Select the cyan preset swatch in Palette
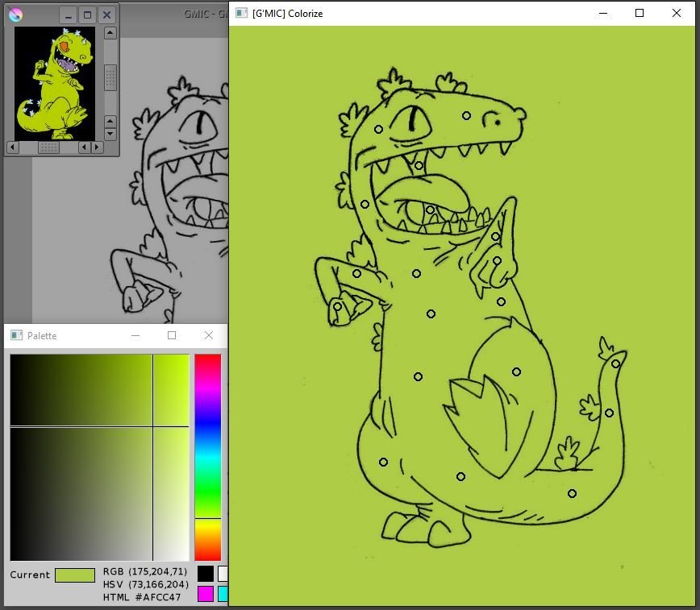Image resolution: width=700 pixels, height=610 pixels. (223, 594)
